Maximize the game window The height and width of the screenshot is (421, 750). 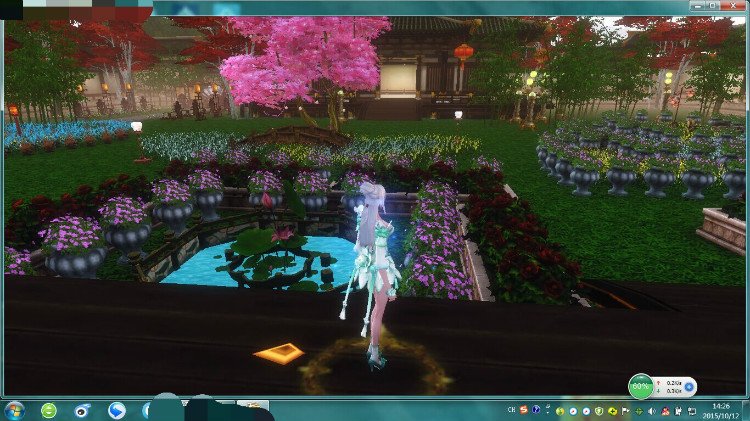pos(713,6)
